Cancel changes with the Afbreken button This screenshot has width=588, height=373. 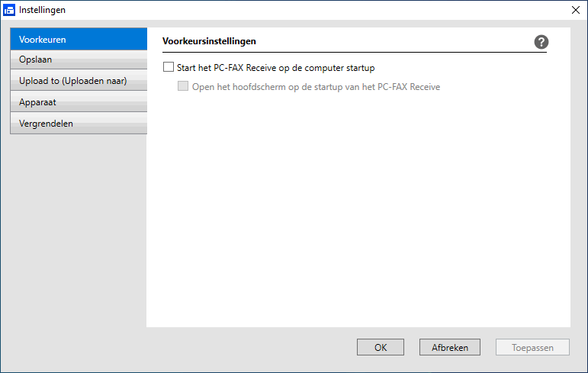(450, 348)
